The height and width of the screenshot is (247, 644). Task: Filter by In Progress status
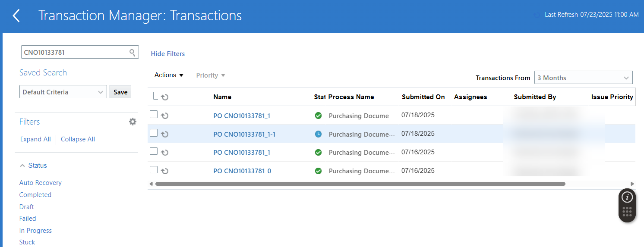click(35, 231)
